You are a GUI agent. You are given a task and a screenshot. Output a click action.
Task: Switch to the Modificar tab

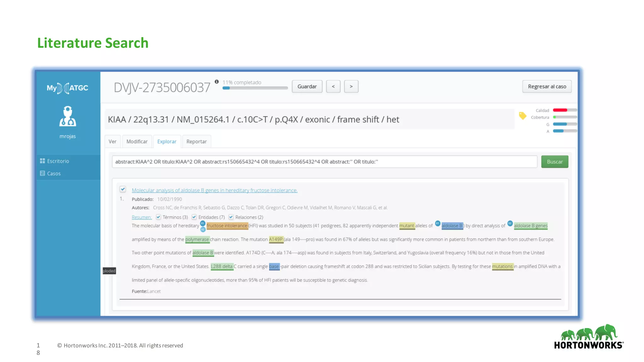pos(137,141)
